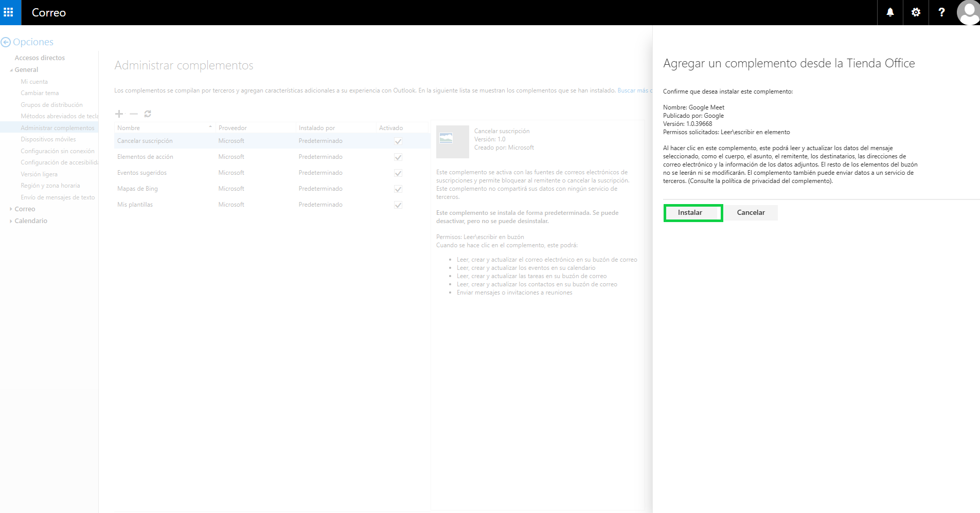Sort by the Instalado por column header
The width and height of the screenshot is (980, 513).
[x=336, y=127]
